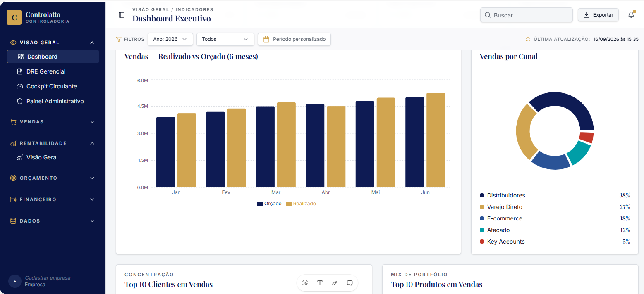Click the Distribuidores legend row
The image size is (644, 294).
[x=555, y=195]
